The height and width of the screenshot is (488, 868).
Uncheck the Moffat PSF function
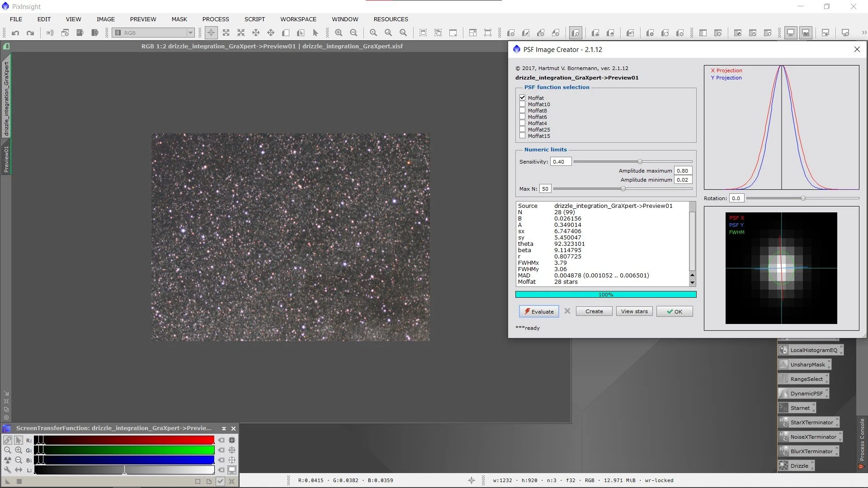click(x=523, y=98)
